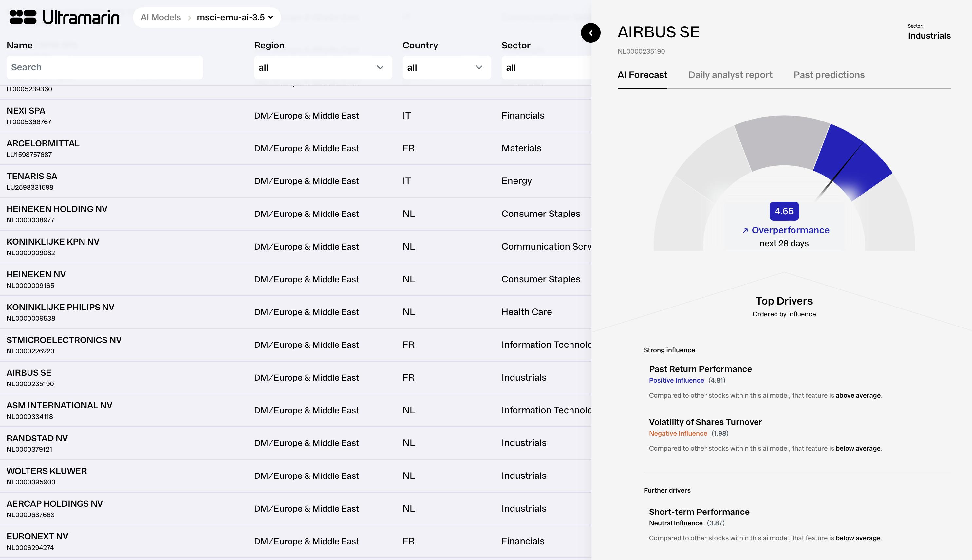Viewport: 972px width, 560px height.
Task: Select the KONINKLIJKE PHILIPS NV row
Action: [x=295, y=312]
